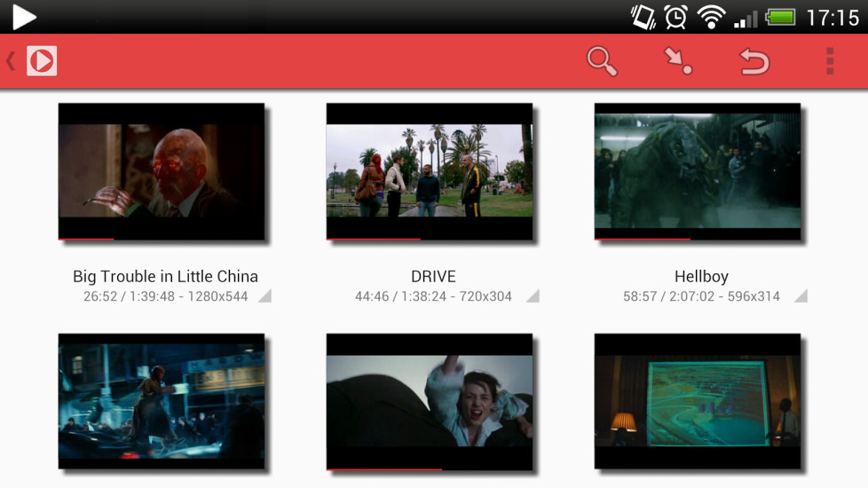Select the Hellboy title text
The width and height of the screenshot is (868, 488).
[x=701, y=276]
